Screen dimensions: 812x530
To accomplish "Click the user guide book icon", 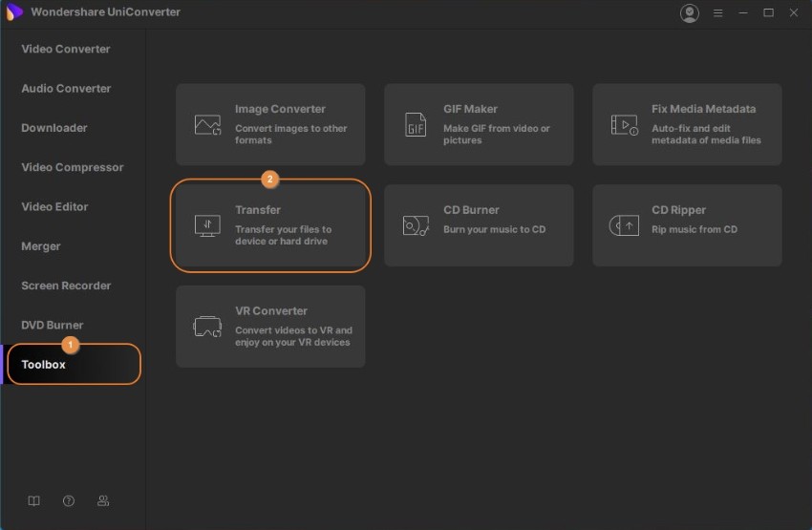I will pyautogui.click(x=33, y=500).
